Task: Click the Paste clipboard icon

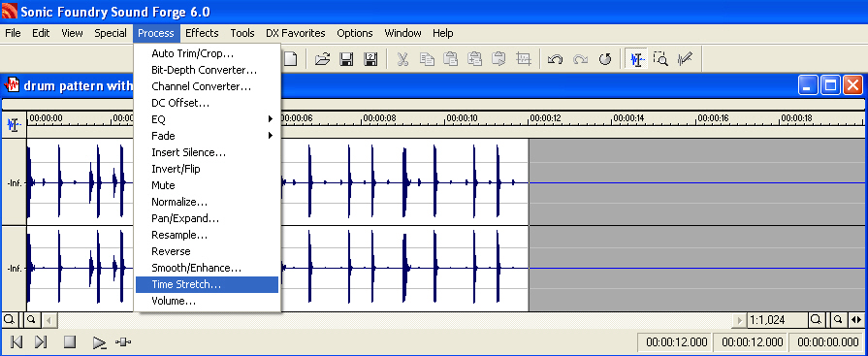Action: 451,59
